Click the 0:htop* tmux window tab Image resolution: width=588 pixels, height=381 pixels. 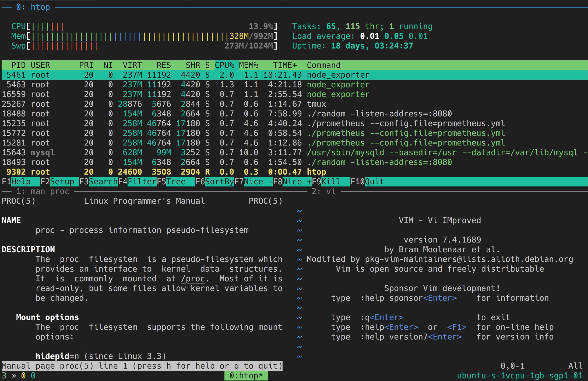[246, 376]
